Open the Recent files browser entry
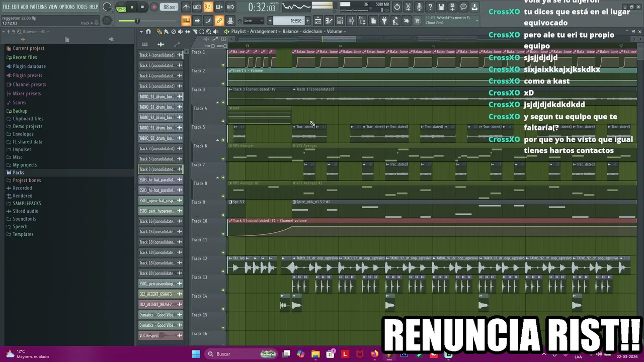 [25, 57]
